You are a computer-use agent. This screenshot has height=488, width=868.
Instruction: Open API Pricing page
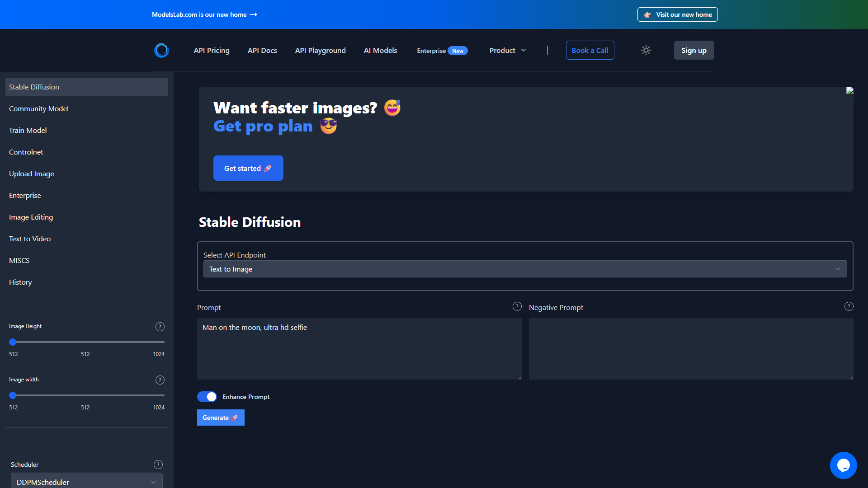click(x=212, y=51)
